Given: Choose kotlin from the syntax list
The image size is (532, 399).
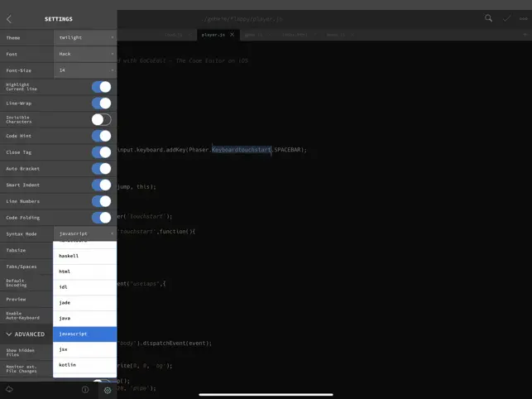Looking at the screenshot, I should (84, 365).
